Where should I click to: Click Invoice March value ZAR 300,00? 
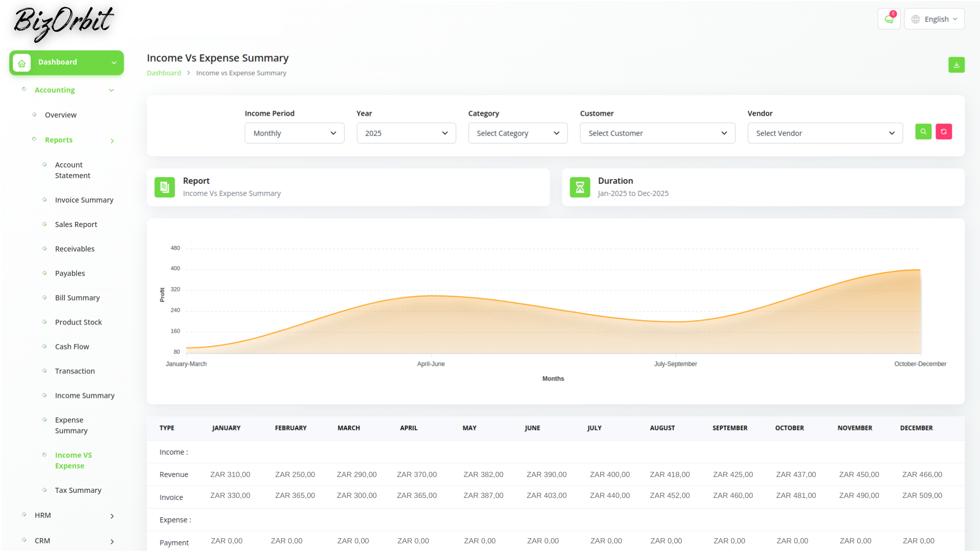click(356, 495)
